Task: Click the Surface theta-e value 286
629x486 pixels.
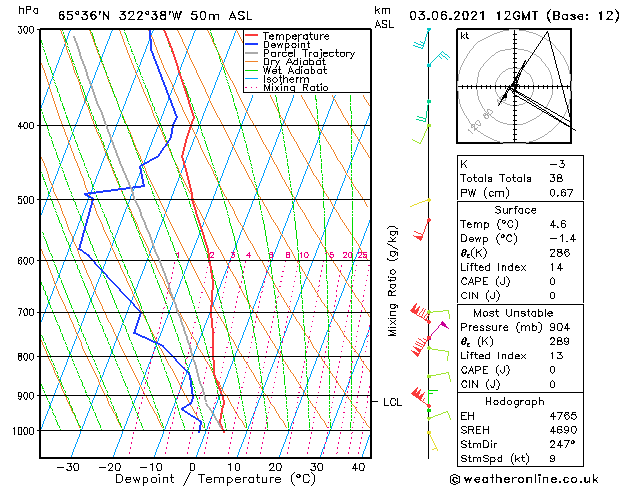Action: (560, 253)
